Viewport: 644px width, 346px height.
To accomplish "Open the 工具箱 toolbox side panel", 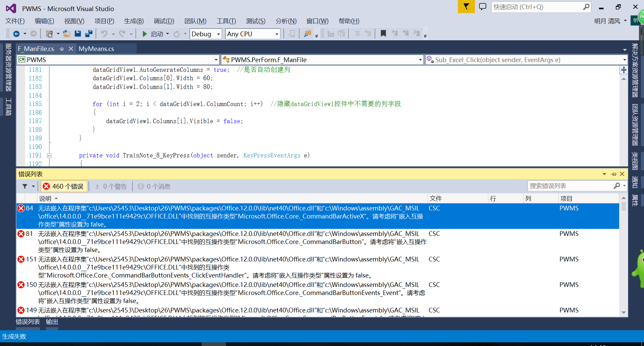I will click(8, 106).
